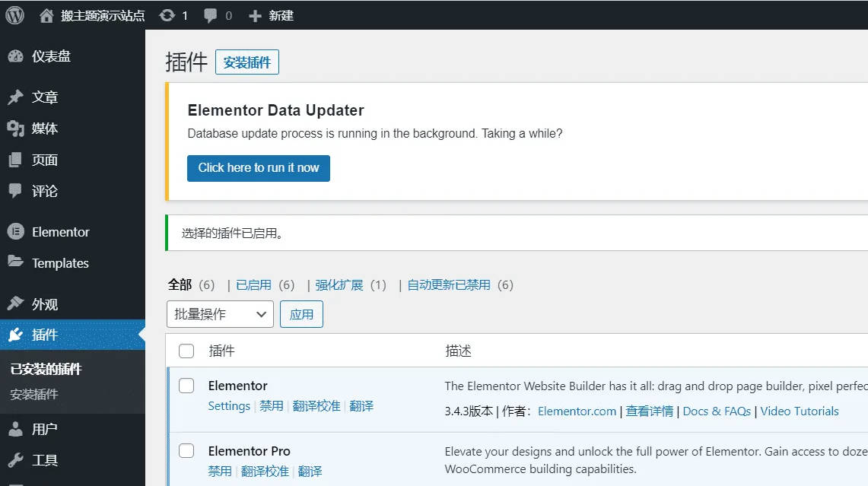Click the plus icon for 新建
Screen dimensions: 868x486
click(x=255, y=16)
